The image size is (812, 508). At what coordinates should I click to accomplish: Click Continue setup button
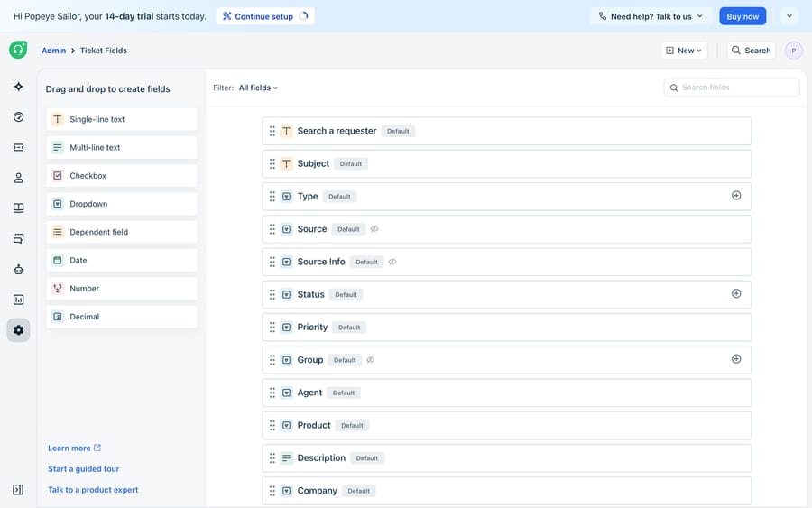[265, 16]
